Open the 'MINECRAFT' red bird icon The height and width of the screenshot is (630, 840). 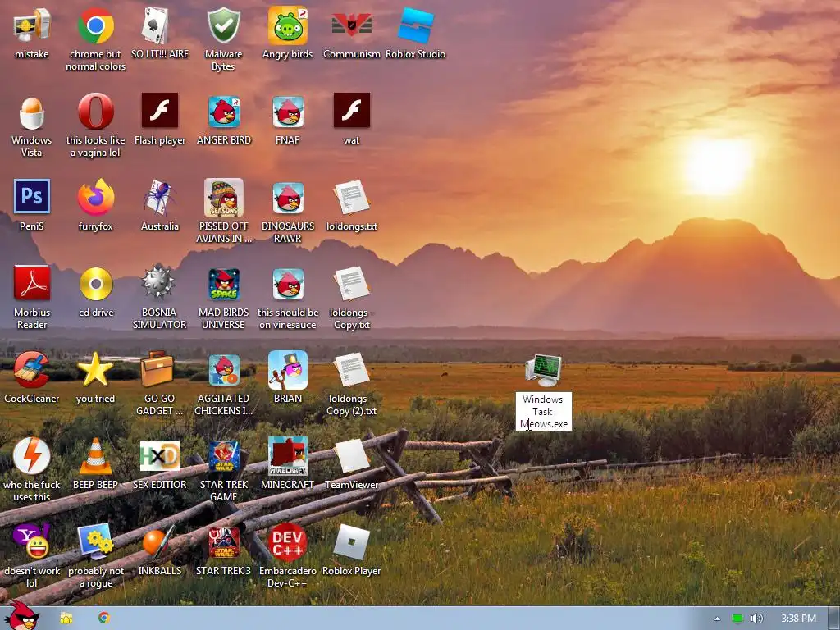point(288,456)
